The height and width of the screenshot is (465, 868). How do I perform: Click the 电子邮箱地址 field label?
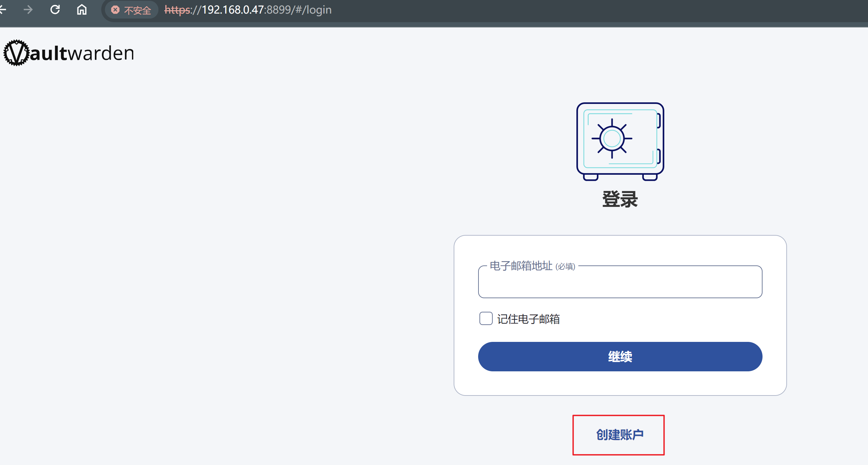[x=521, y=266]
